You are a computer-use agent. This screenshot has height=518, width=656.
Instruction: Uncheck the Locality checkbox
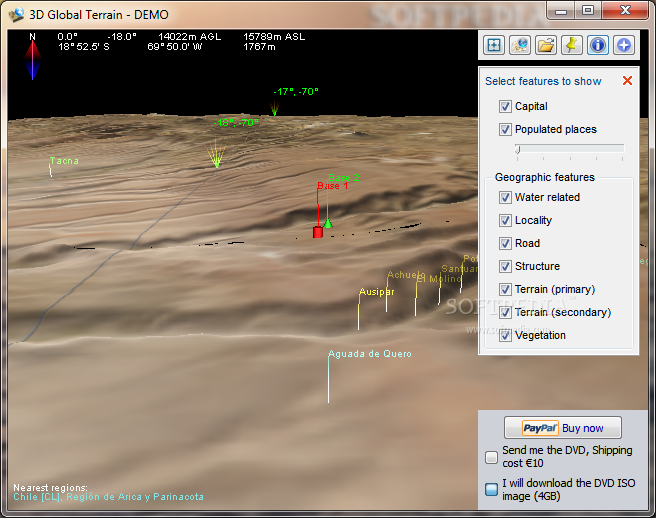click(x=505, y=221)
